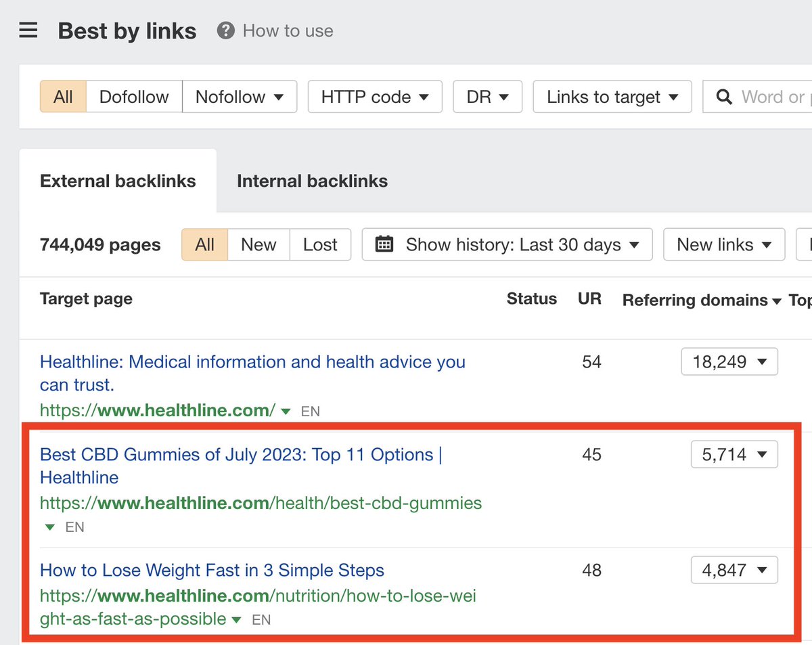The height and width of the screenshot is (645, 812).
Task: Click the Target page column header
Action: 86,299
